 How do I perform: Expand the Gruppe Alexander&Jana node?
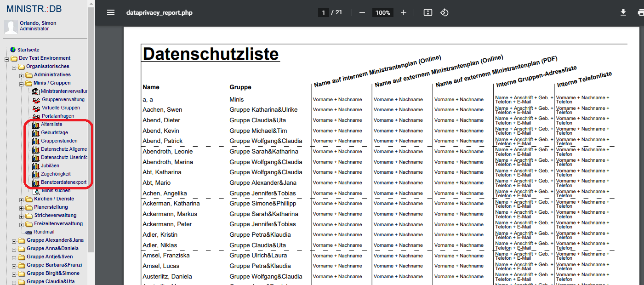click(x=14, y=241)
